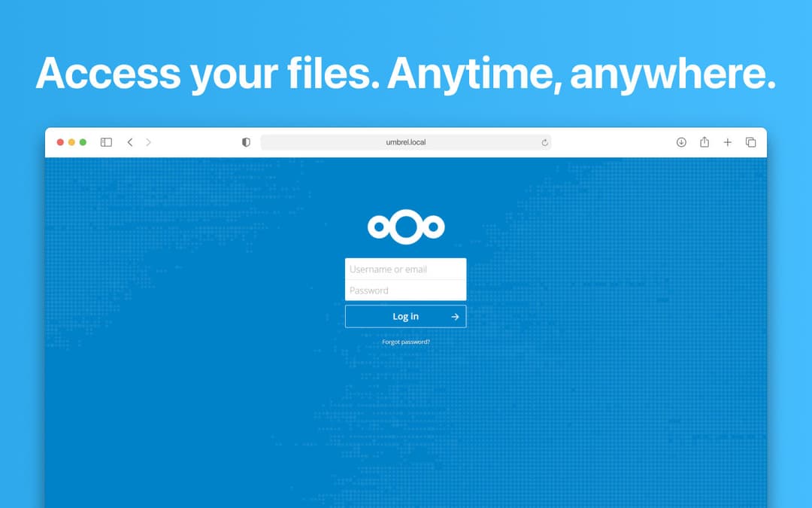This screenshot has height=508, width=812.
Task: Click the green zoom traffic light
Action: [81, 141]
